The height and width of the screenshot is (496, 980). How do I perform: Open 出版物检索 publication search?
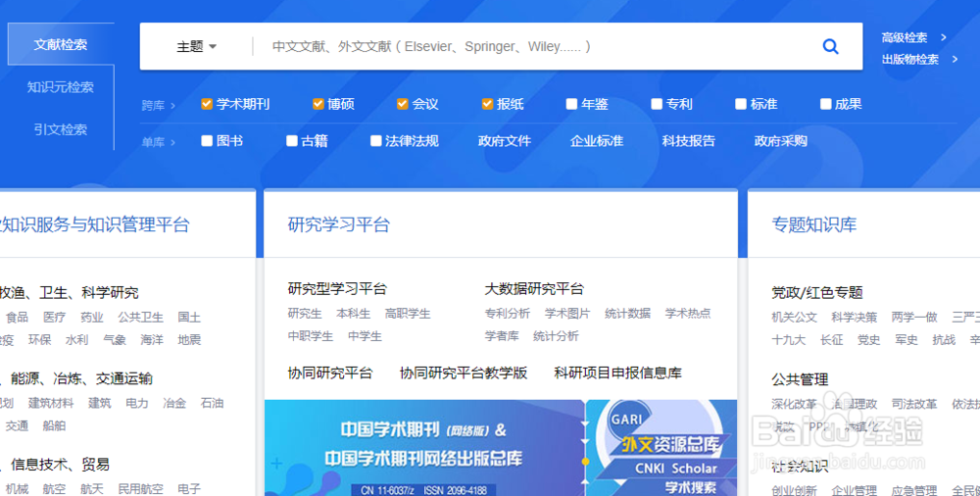click(x=910, y=60)
